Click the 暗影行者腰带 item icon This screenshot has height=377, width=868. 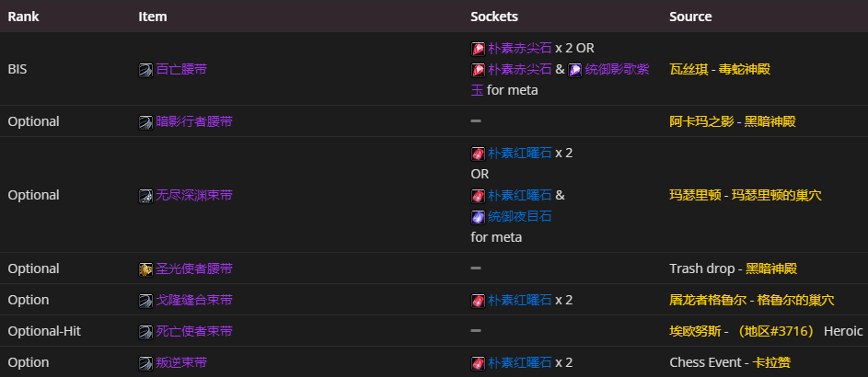[145, 121]
